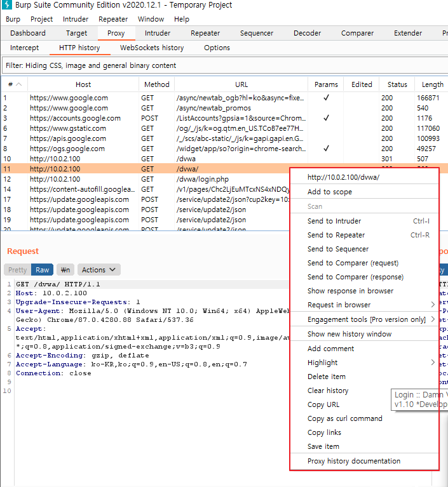Go to the Repeater tool tab
The height and width of the screenshot is (487, 448).
205,33
